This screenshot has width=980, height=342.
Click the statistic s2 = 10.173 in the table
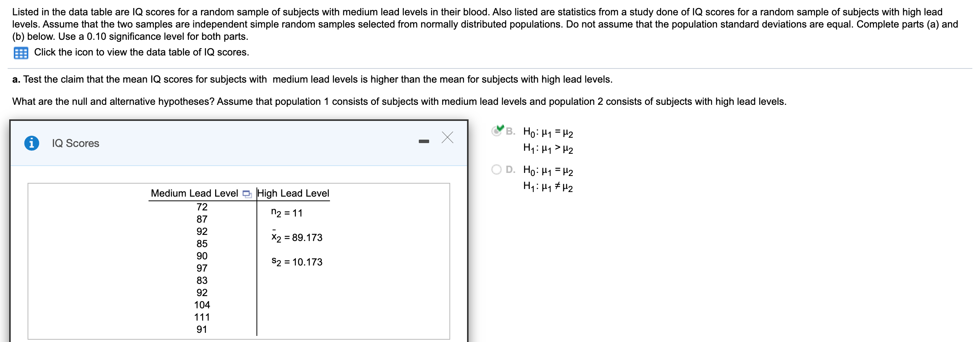(x=297, y=262)
